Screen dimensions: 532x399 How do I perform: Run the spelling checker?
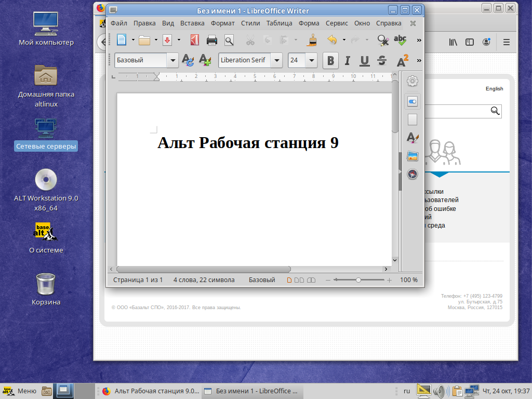tap(400, 40)
